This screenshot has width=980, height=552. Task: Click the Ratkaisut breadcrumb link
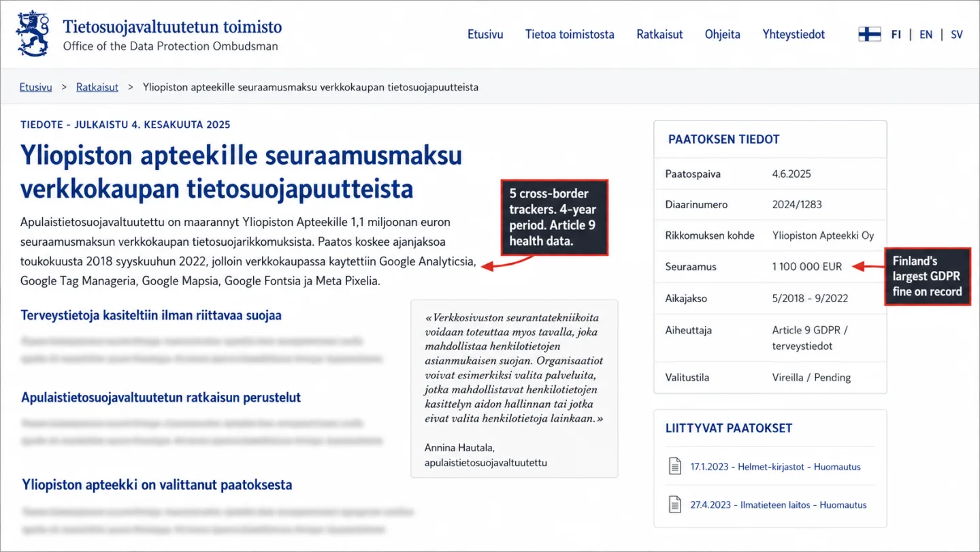[97, 87]
